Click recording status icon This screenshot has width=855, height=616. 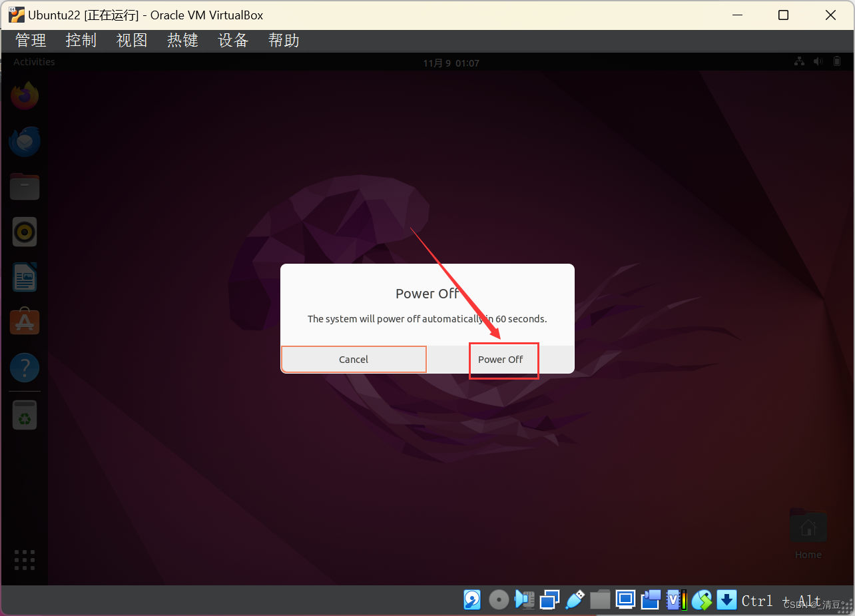tap(651, 600)
